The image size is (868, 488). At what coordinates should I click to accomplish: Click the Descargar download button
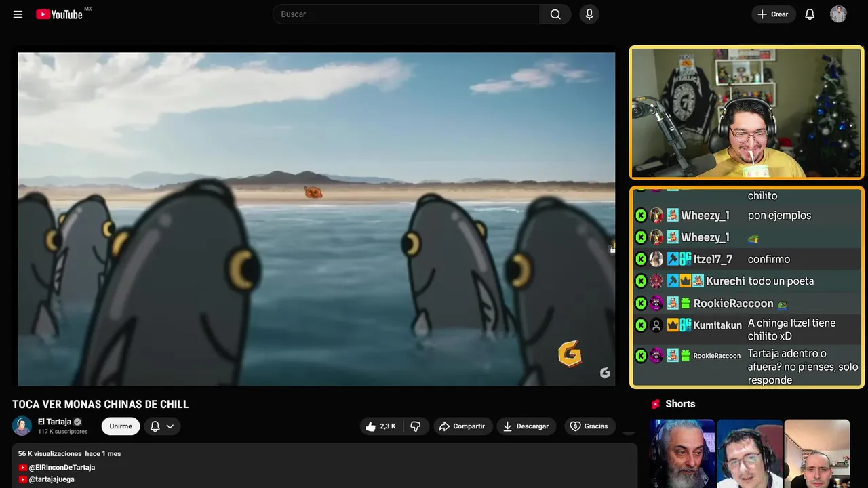click(527, 426)
